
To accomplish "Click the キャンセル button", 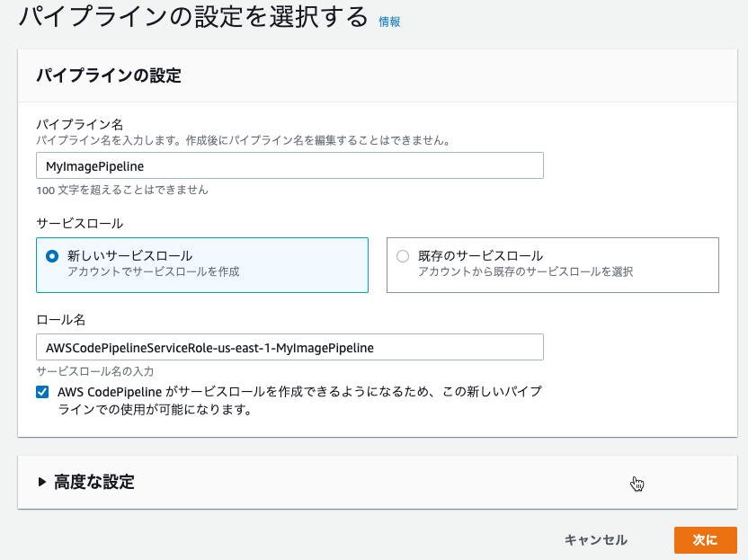I will tap(595, 540).
